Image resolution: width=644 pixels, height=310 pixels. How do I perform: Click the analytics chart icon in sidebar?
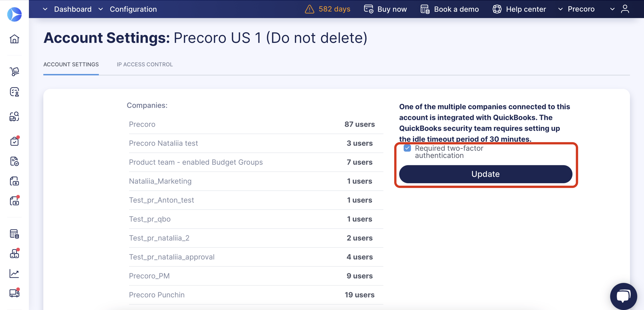[x=14, y=273]
